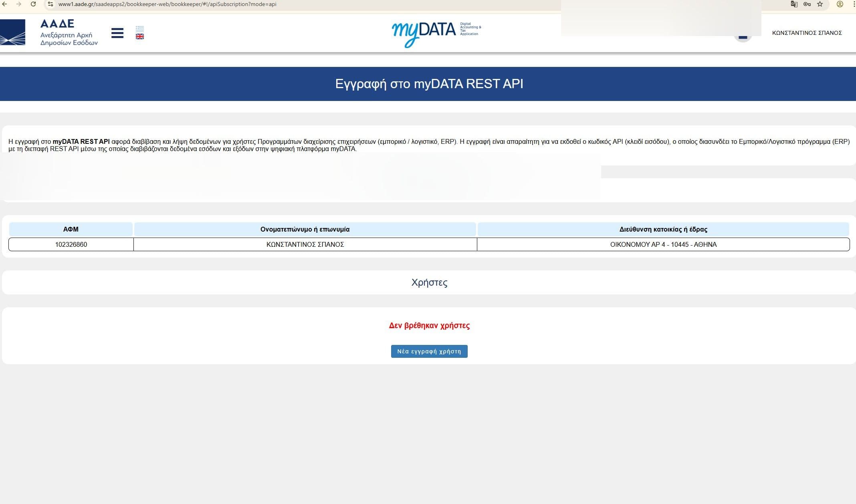Viewport: 856px width, 504px height.
Task: Go back using the browser back arrow
Action: 5,4
